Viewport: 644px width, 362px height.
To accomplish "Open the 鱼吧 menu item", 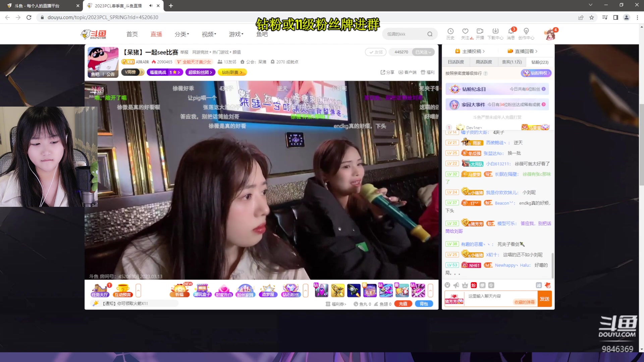I will coord(262,34).
